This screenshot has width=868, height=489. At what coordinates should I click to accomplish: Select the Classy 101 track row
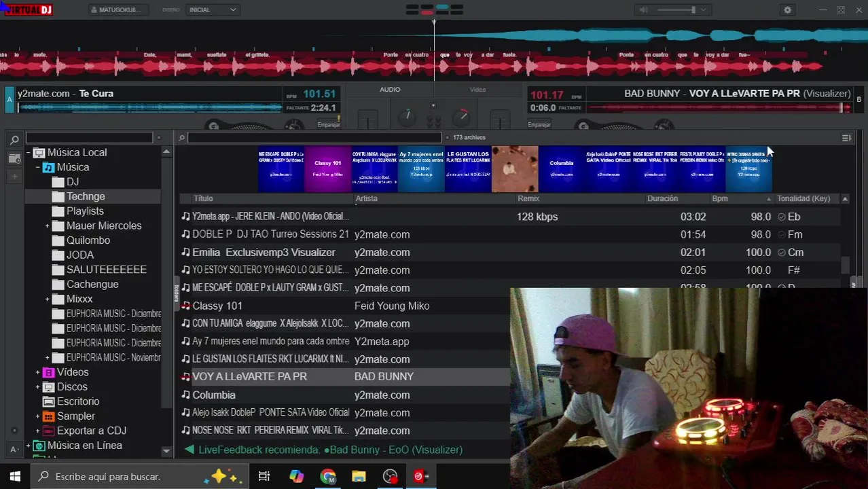[x=344, y=306]
